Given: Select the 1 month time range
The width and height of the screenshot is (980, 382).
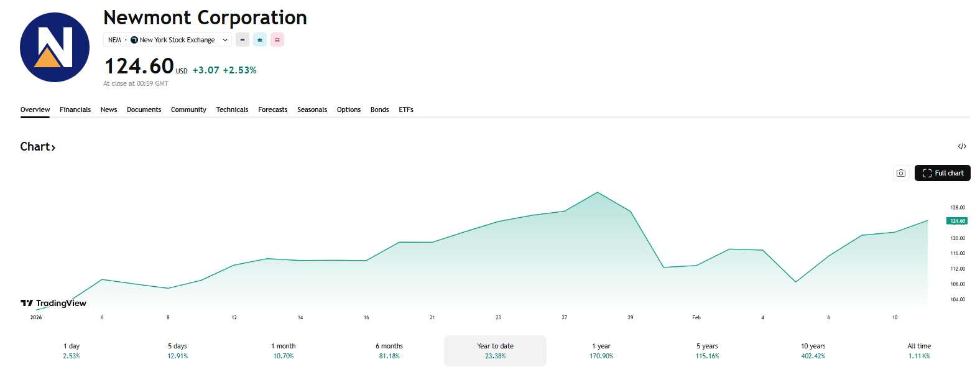Looking at the screenshot, I should (x=284, y=351).
